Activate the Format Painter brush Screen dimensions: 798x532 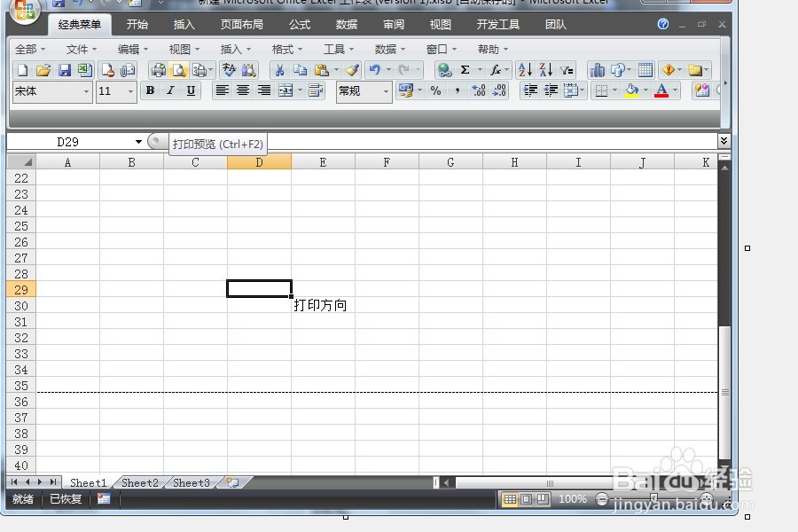(x=352, y=70)
